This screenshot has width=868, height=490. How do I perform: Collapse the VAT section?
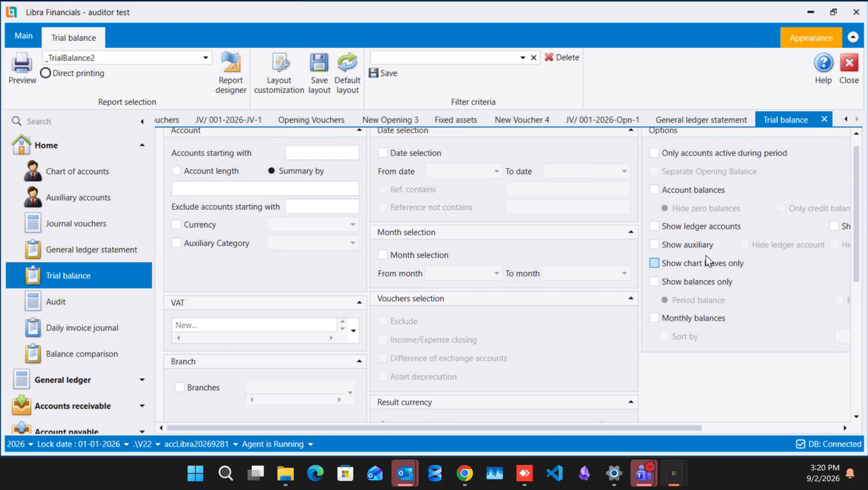pyautogui.click(x=359, y=303)
